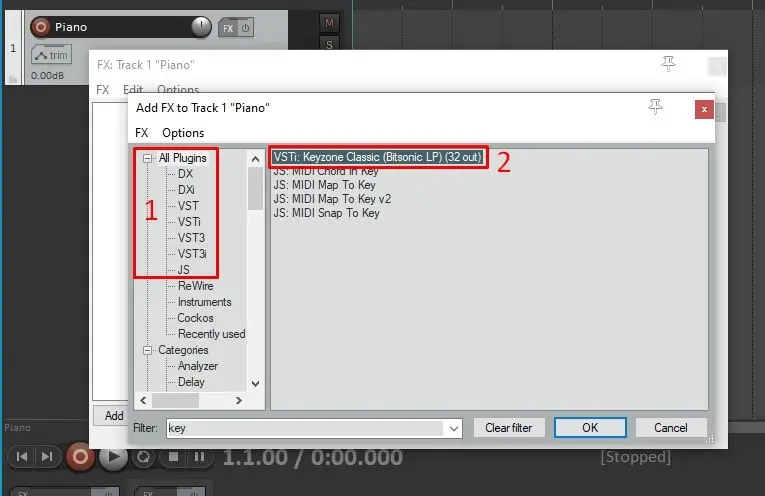Click the Piano track name field
765x496 pixels.
(x=121, y=27)
